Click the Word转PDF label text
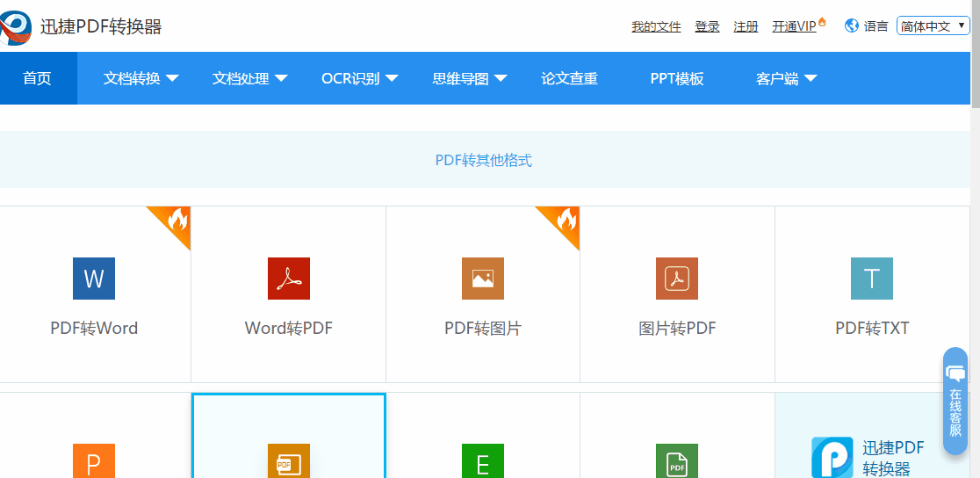 click(289, 328)
